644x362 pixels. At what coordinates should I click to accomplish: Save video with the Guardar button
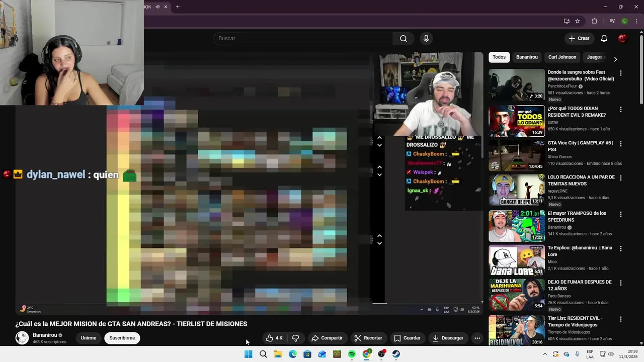[x=407, y=338]
